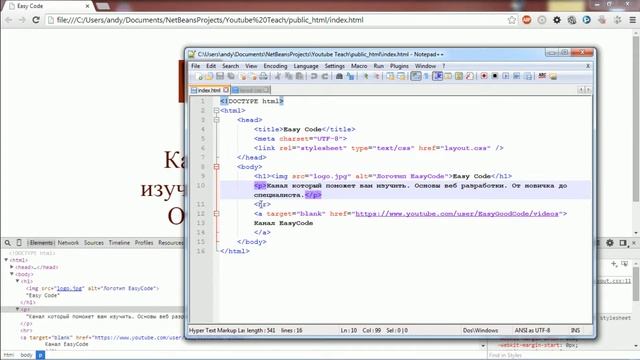Click the Chrome back arrow
Image resolution: width=640 pixels, height=360 pixels.
[9, 20]
